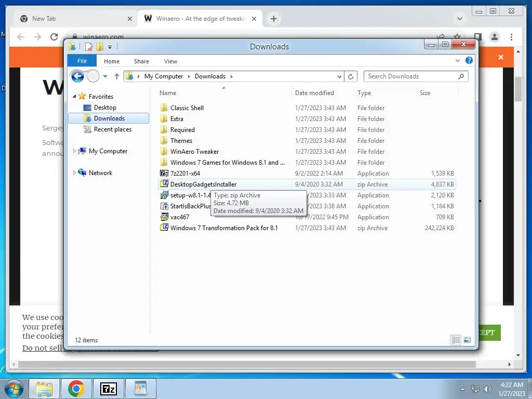Switch to the New Tab Chrome tab
532x399 pixels.
point(75,19)
